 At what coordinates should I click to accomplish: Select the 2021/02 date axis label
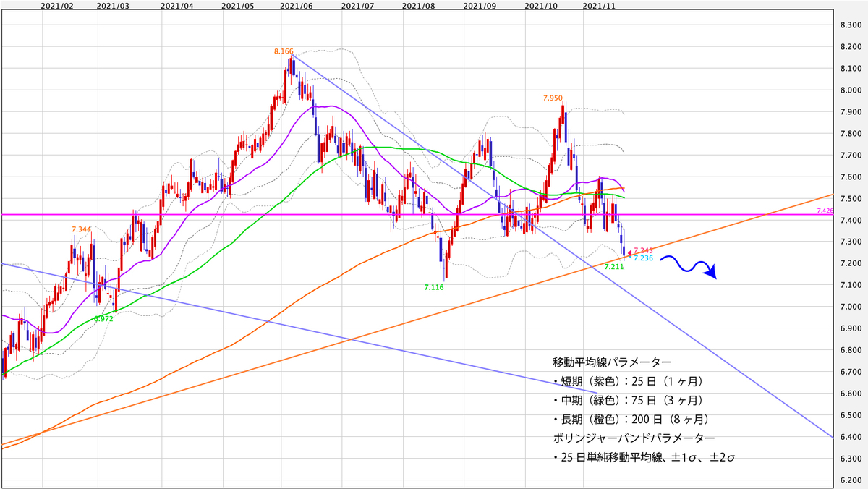pos(59,5)
